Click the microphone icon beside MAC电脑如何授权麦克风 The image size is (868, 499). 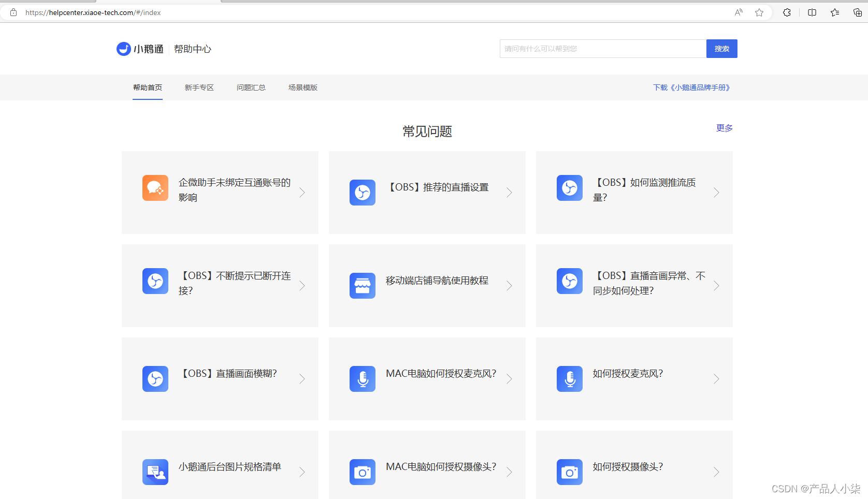[363, 379]
